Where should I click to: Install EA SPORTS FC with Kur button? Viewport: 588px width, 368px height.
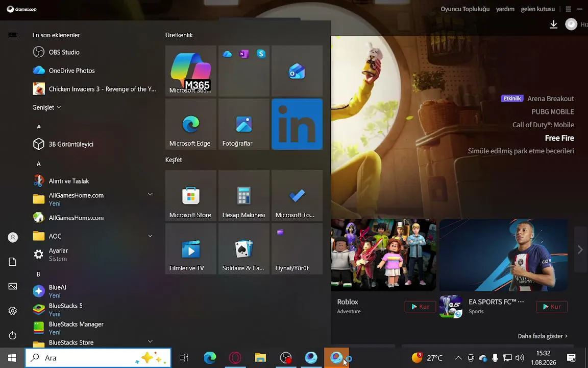552,307
